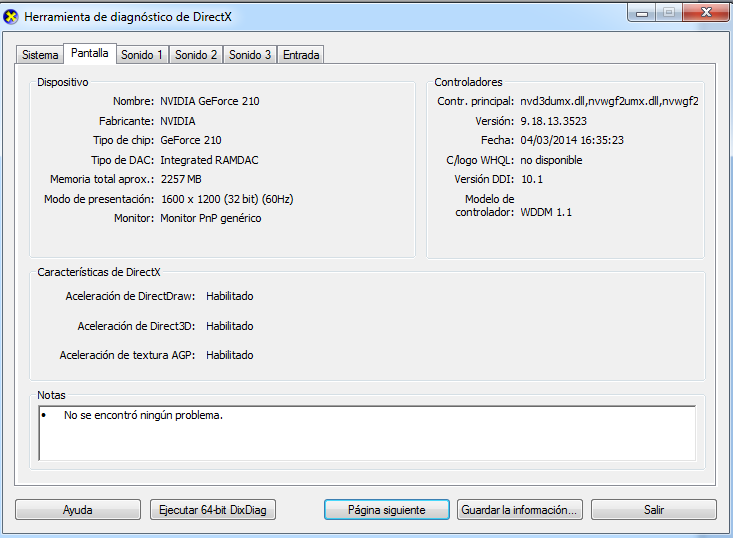
Task: Click the Direct3D acceleration Habilitado value
Action: click(x=230, y=326)
